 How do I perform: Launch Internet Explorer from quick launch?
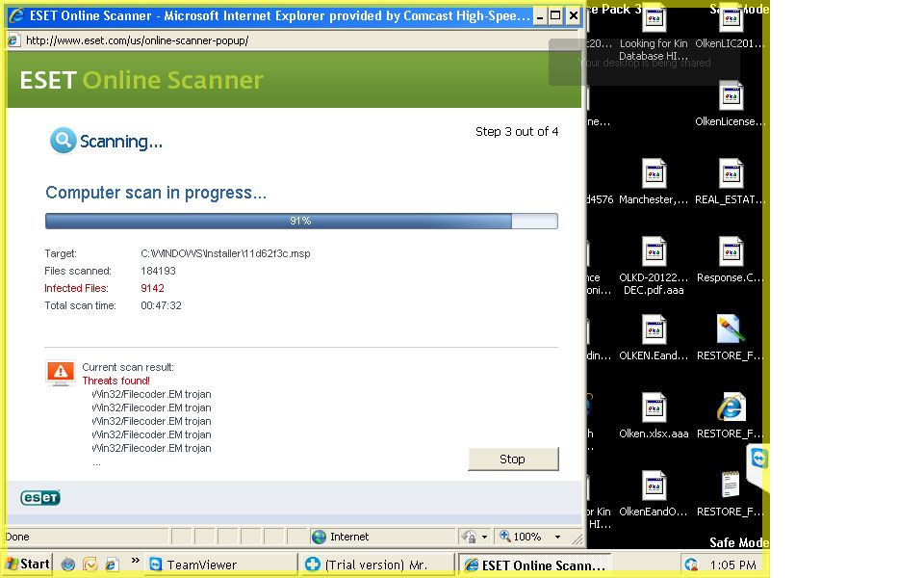click(112, 565)
